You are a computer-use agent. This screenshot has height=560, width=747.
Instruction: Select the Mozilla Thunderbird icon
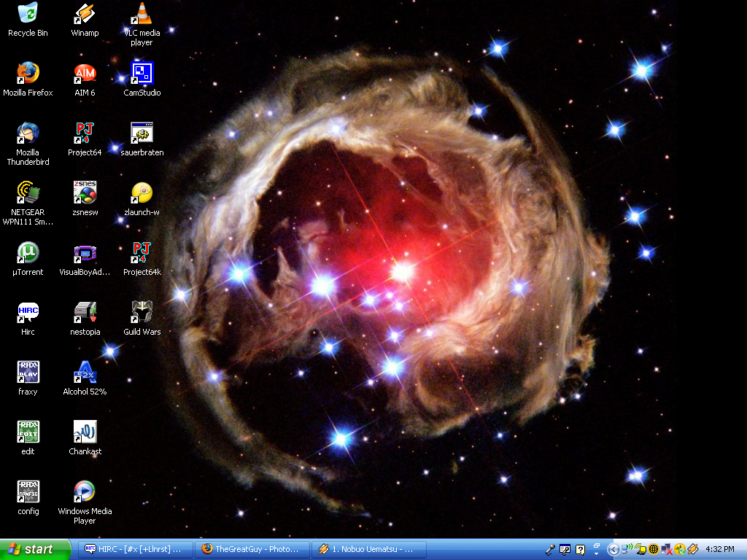click(28, 133)
